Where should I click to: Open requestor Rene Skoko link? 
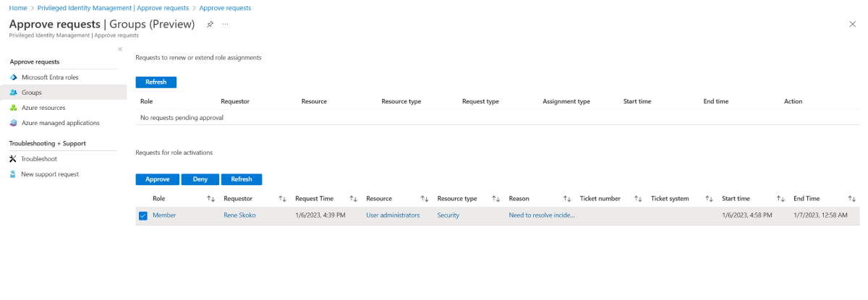239,215
